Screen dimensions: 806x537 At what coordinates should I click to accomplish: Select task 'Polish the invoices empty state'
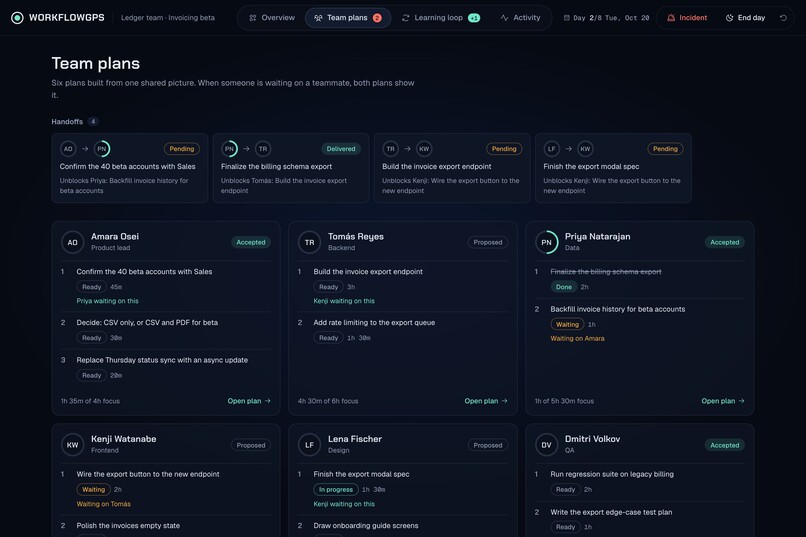point(128,526)
